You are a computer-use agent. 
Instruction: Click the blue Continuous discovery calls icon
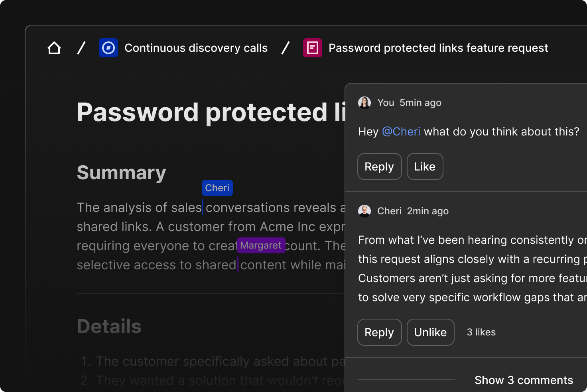108,48
